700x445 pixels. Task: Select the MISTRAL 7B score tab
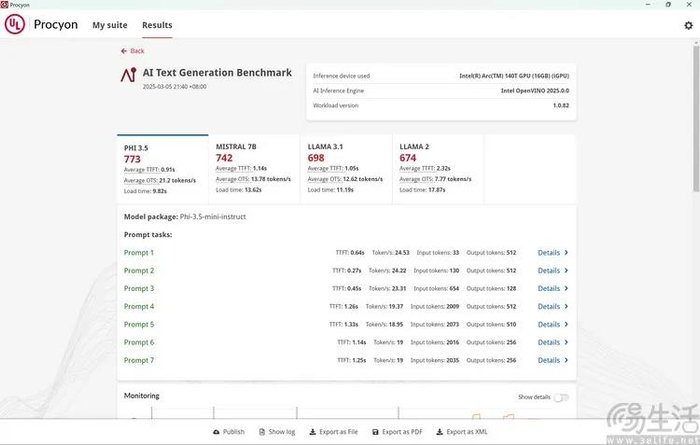[254, 169]
